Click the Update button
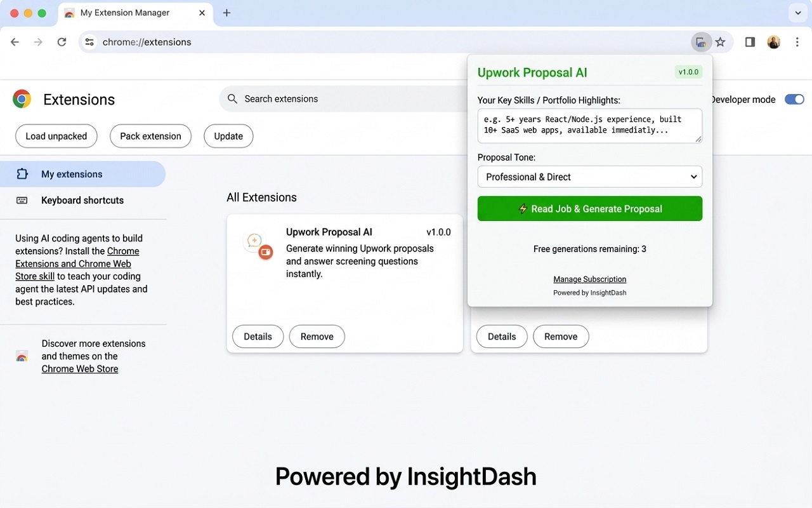Viewport: 812px width, 508px height. point(228,136)
